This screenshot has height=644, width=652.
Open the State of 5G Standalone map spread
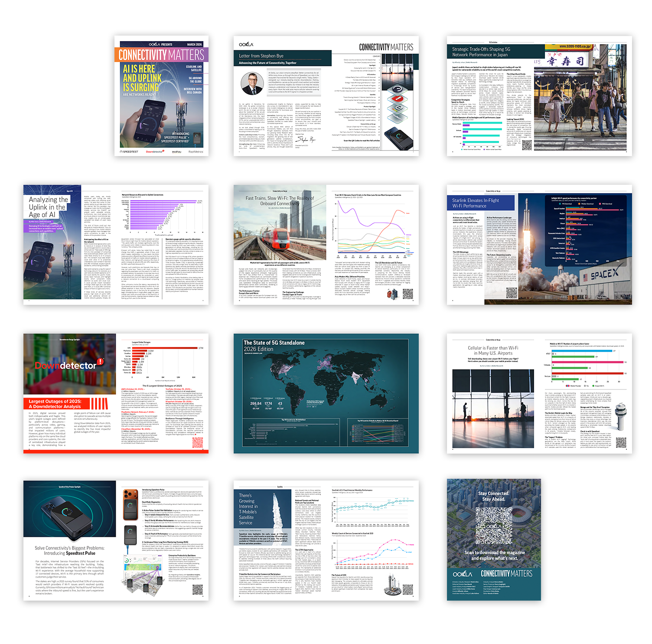click(326, 393)
